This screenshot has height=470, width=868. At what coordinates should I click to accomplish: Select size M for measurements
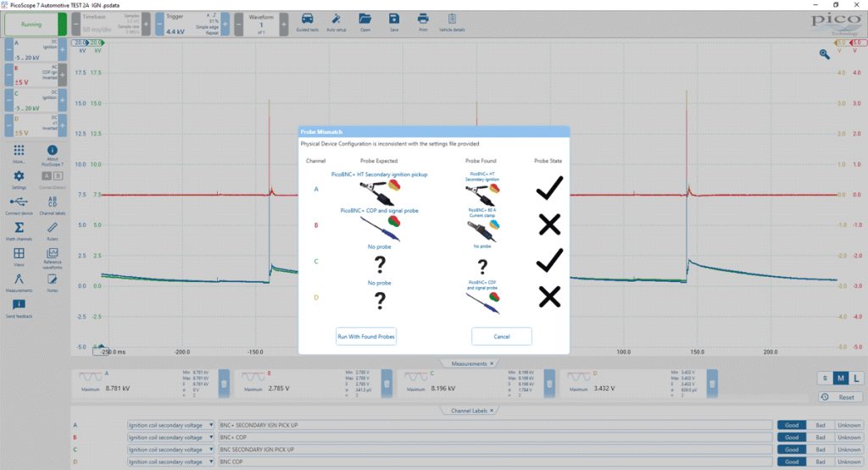[840, 379]
